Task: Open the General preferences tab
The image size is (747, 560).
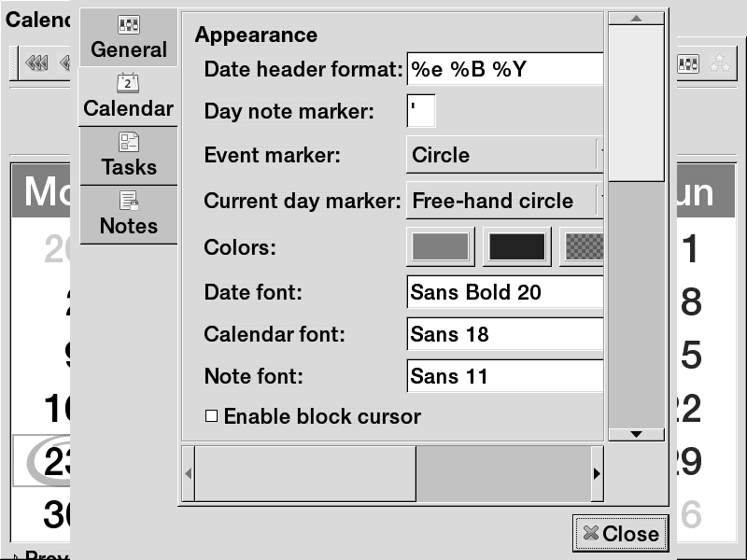Action: [x=129, y=37]
